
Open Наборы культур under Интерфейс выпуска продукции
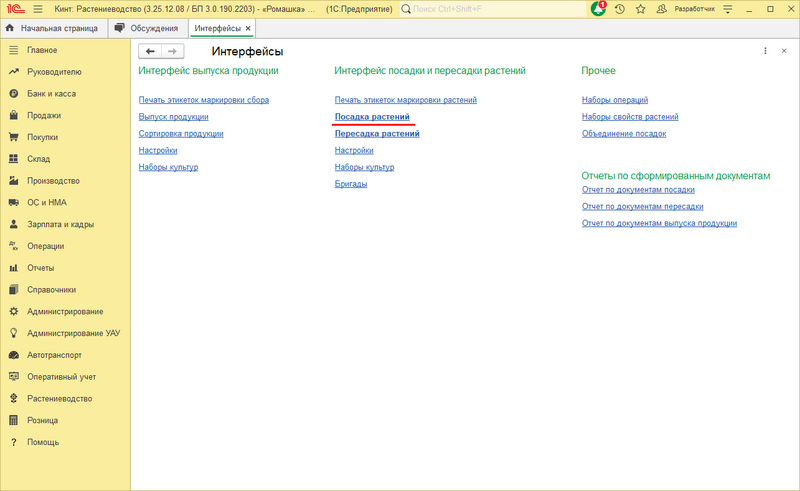click(x=168, y=167)
